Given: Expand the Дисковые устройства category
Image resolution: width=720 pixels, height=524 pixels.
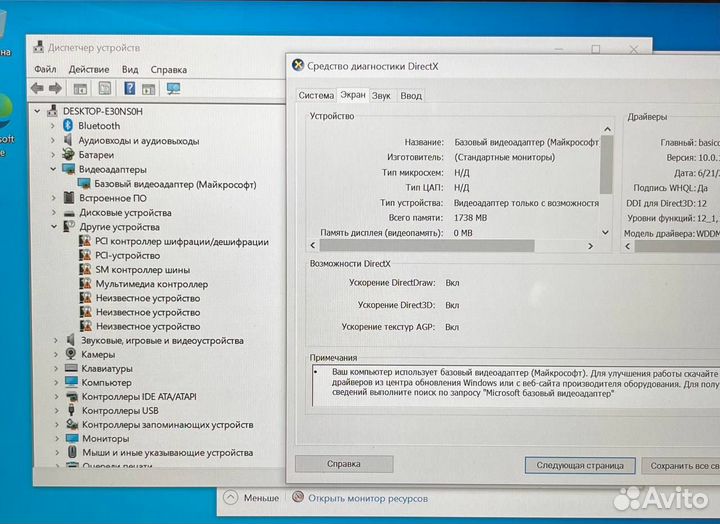Looking at the screenshot, I should point(54,213).
